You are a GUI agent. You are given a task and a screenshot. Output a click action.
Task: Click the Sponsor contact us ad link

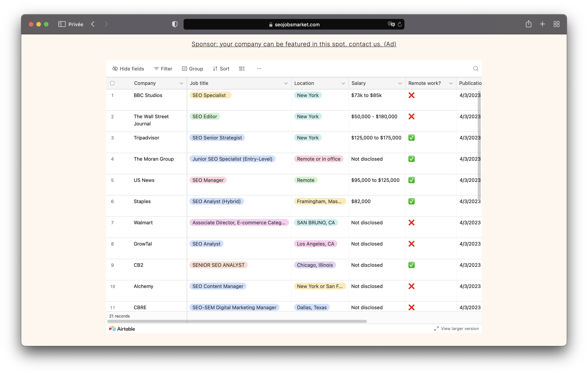tap(294, 44)
